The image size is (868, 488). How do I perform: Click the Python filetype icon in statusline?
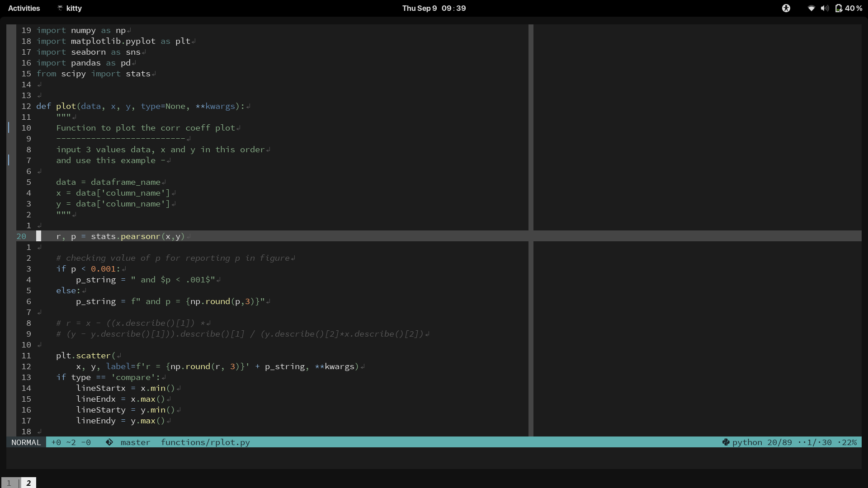[726, 442]
